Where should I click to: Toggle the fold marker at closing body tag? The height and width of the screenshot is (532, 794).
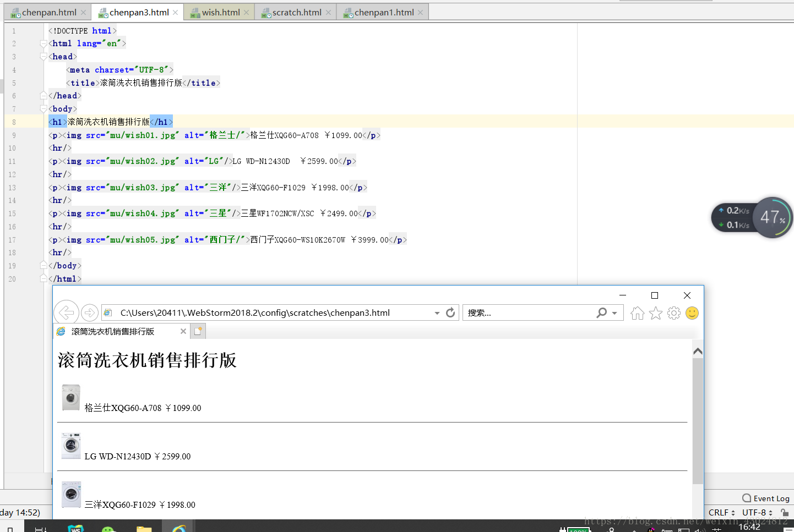(x=43, y=266)
